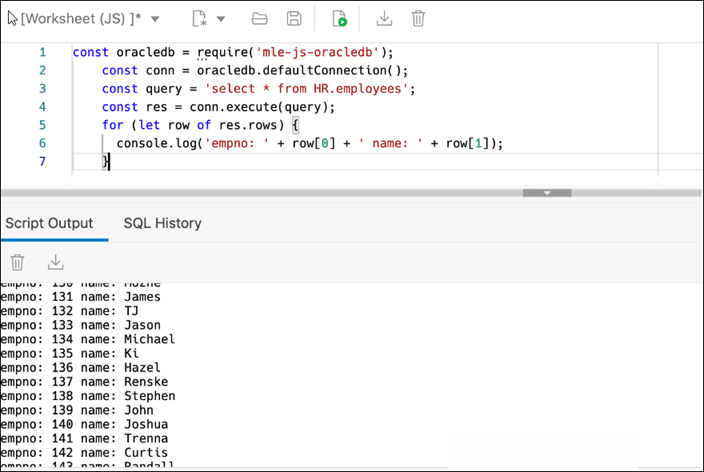704x472 pixels.
Task: Open the SQL History tab
Action: 162,223
